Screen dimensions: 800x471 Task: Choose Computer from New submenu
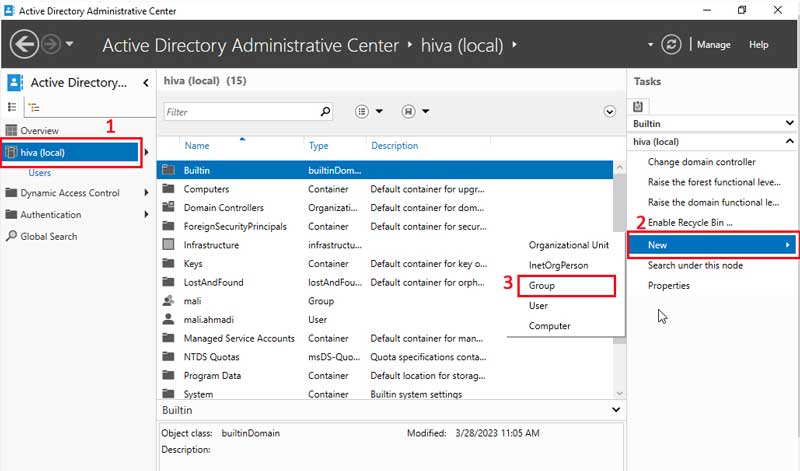click(x=549, y=326)
